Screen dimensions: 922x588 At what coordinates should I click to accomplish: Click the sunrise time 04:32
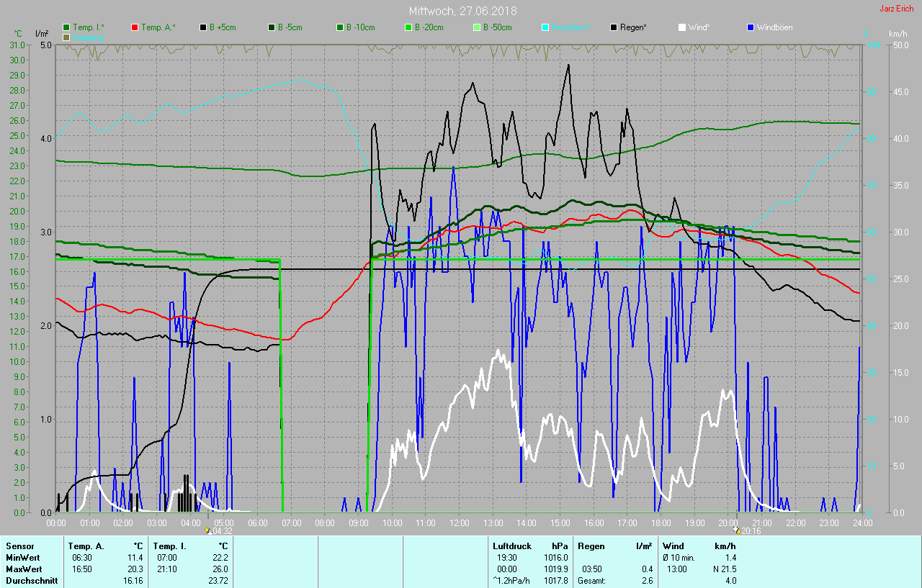point(223,531)
